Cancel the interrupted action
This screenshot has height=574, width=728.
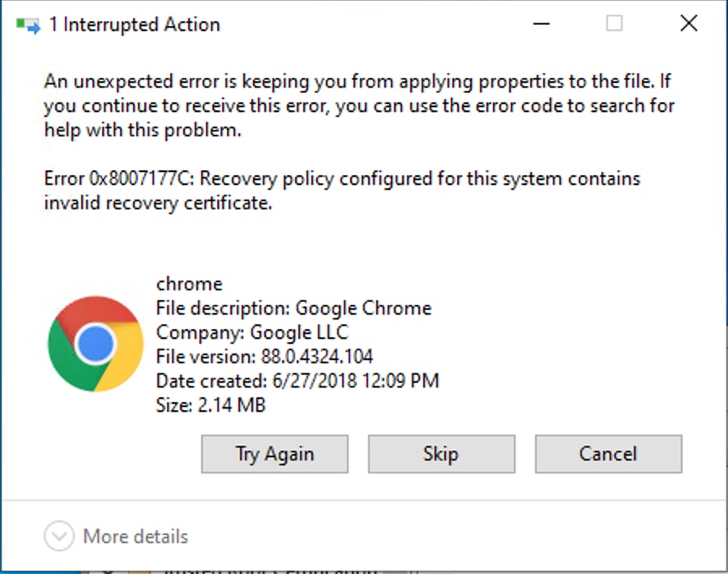point(608,454)
